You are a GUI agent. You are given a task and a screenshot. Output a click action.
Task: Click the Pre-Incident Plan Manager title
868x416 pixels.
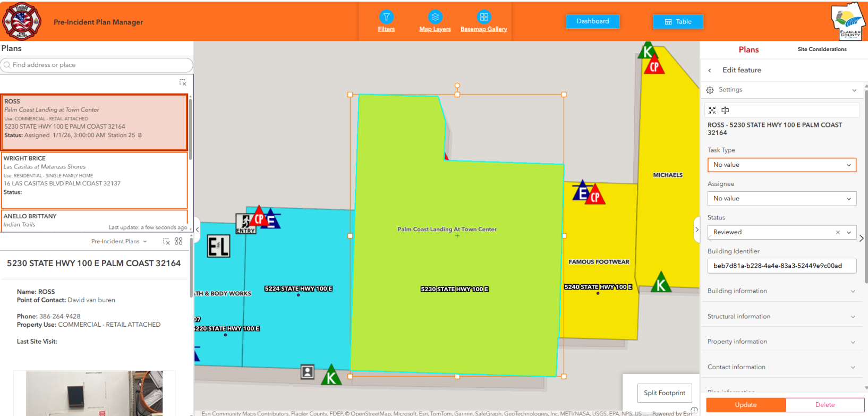[98, 22]
